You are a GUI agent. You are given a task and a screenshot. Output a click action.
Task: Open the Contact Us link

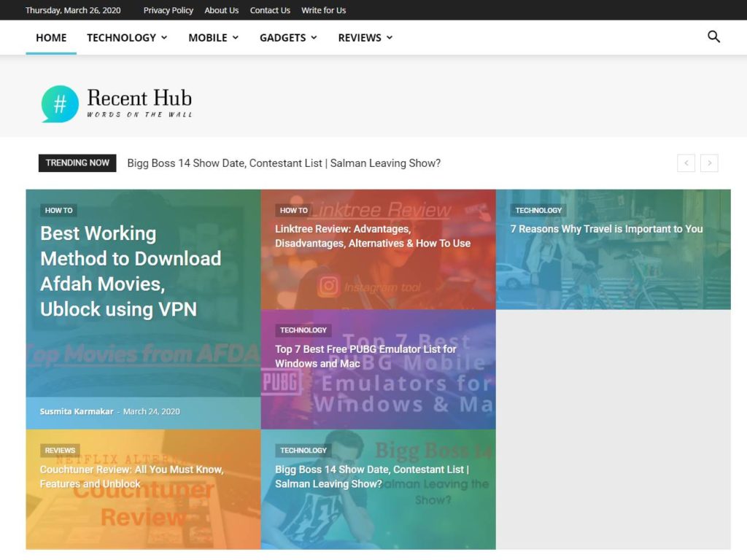click(x=270, y=10)
